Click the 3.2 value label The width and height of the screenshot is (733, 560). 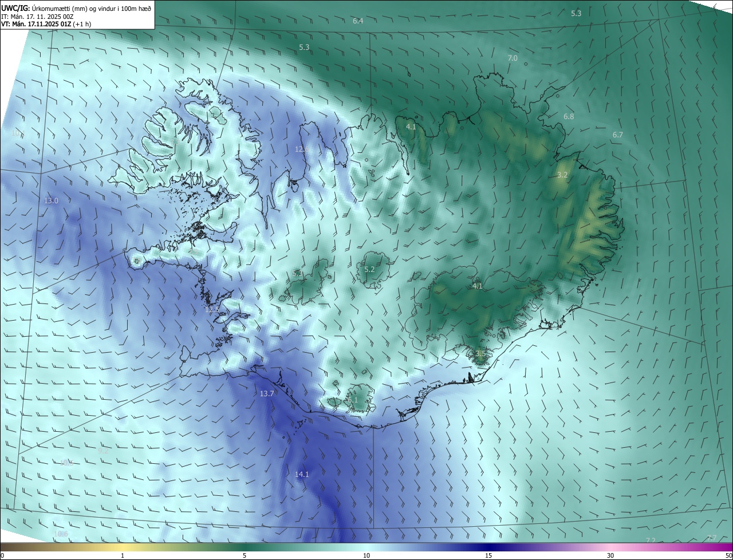click(x=562, y=175)
